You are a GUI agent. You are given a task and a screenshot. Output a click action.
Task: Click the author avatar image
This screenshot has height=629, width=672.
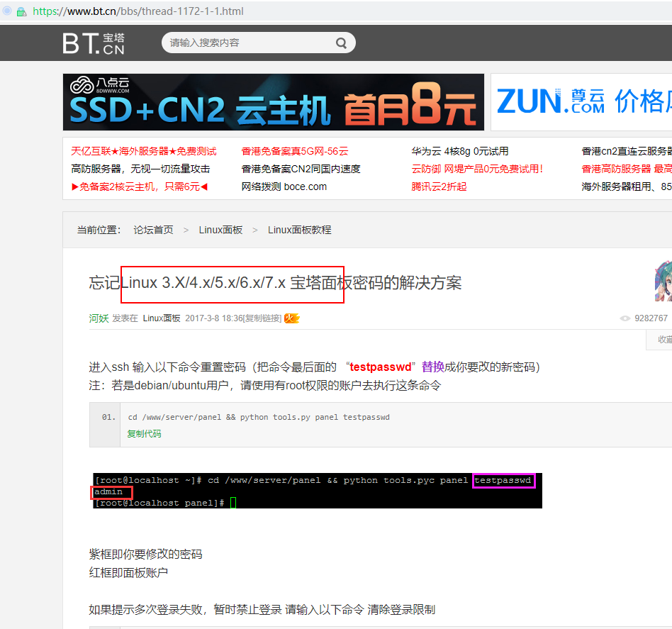663,281
